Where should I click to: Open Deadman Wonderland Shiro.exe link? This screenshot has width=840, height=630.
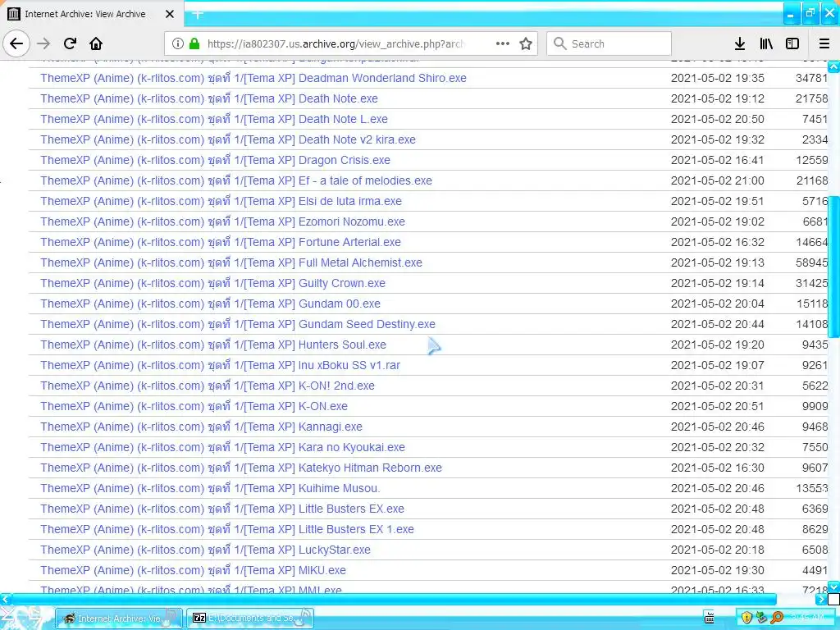253,78
